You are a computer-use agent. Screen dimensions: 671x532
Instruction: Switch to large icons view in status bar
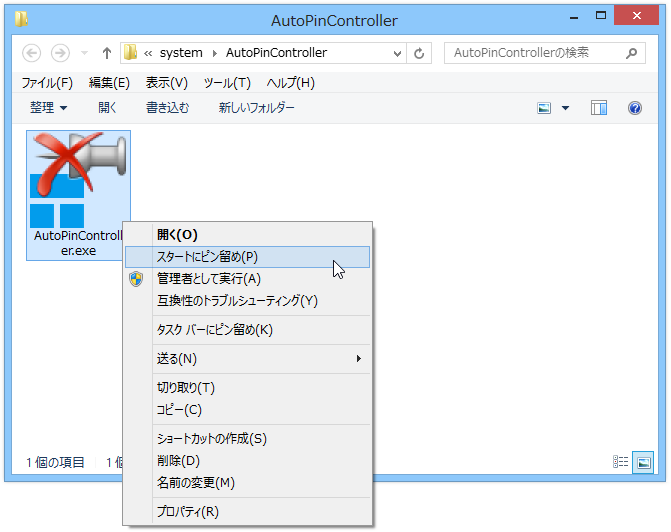643,463
